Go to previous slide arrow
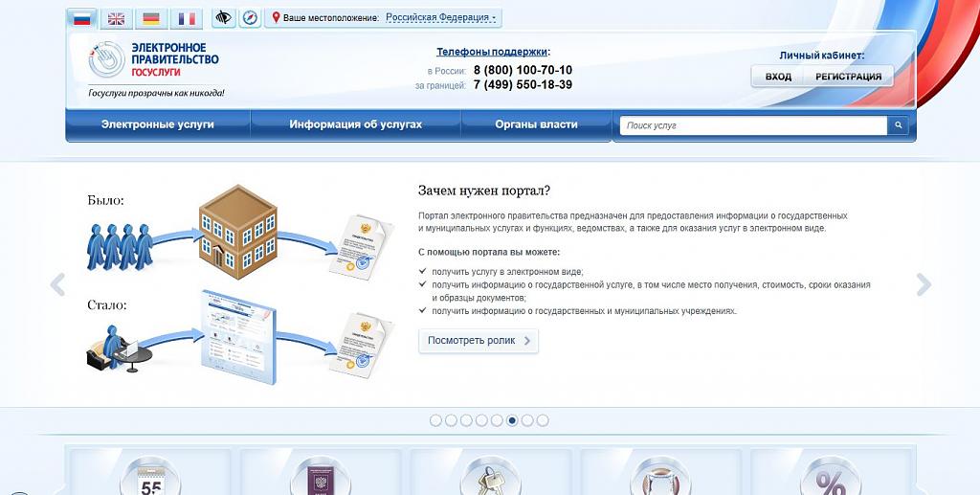Viewport: 980px width, 495px height. click(x=57, y=284)
